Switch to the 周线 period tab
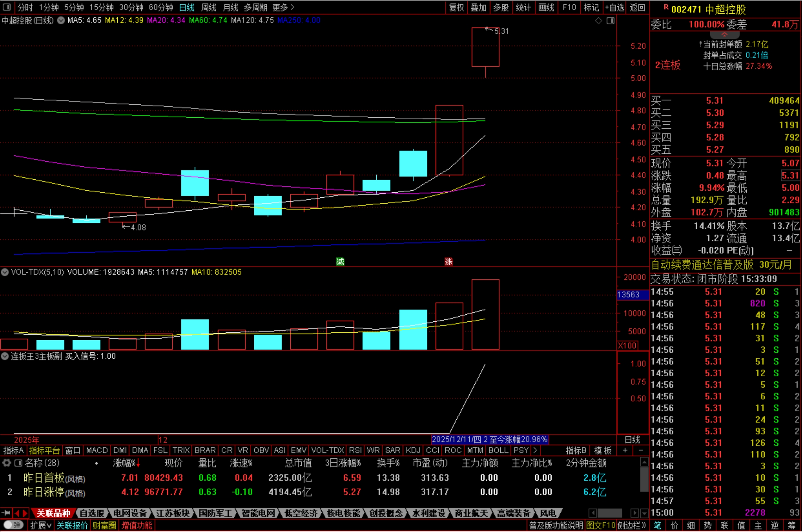 208,7
